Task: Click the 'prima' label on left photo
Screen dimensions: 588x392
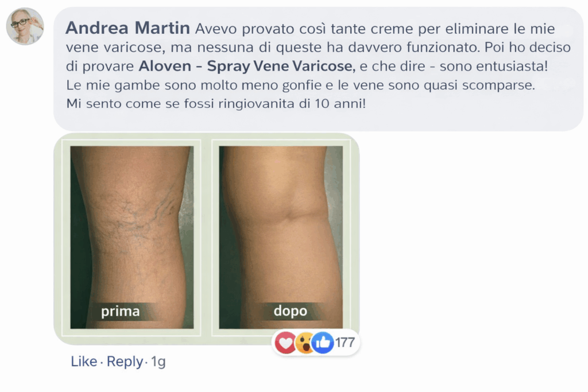Action: pos(120,311)
